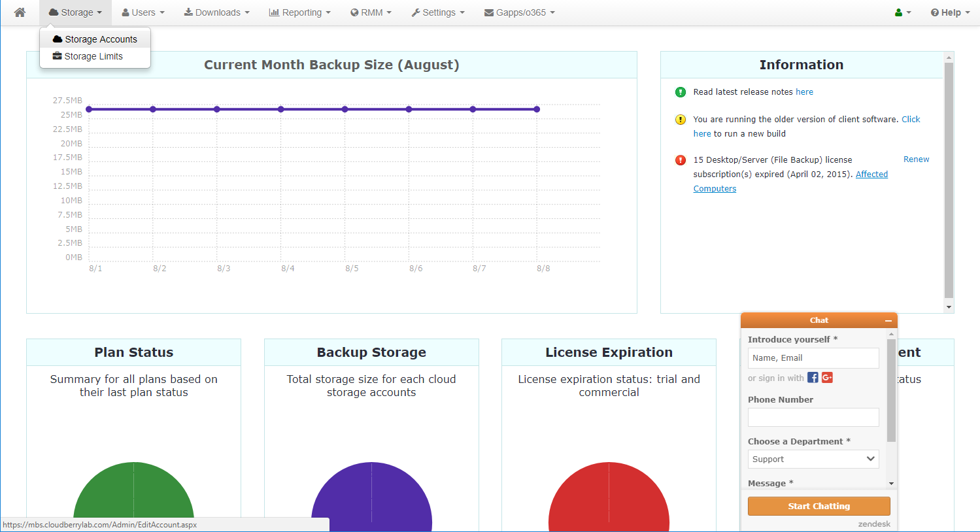Click the purple Backup Storage pie chart

[x=371, y=497]
